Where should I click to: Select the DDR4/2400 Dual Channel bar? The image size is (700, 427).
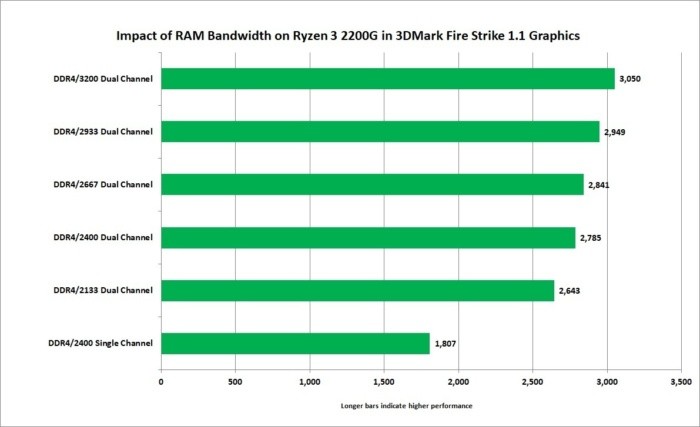(368, 237)
